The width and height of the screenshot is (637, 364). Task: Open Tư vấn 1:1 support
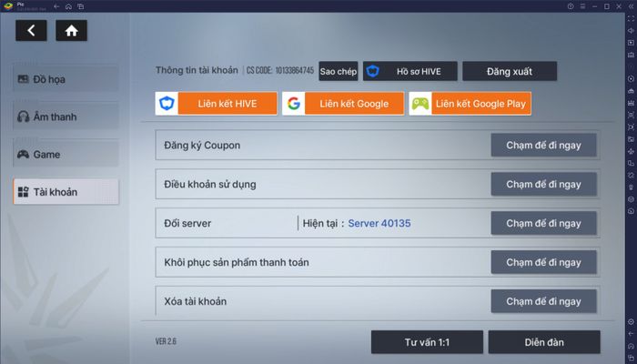click(427, 342)
